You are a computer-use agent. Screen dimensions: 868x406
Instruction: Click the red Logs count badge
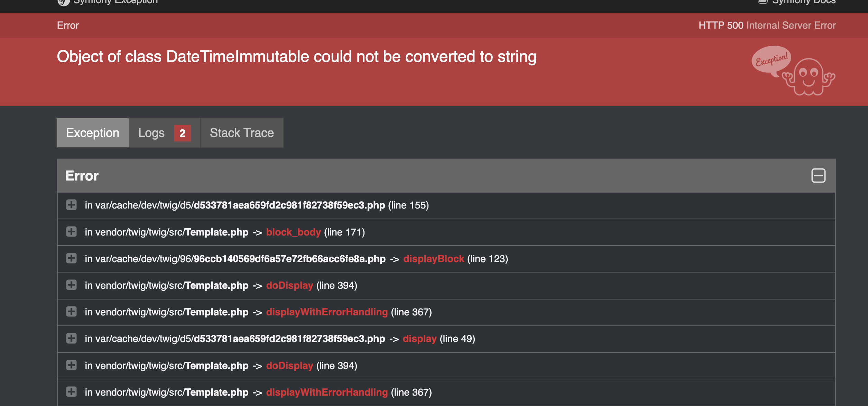182,133
